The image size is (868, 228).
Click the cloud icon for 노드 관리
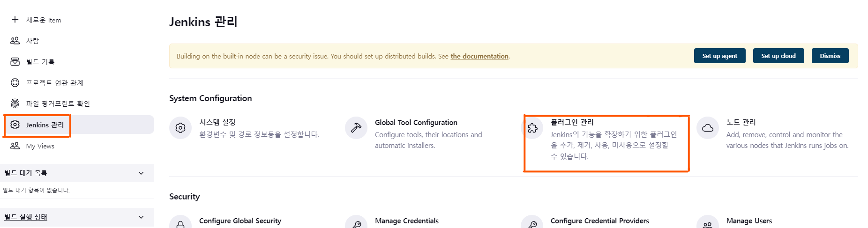708,128
